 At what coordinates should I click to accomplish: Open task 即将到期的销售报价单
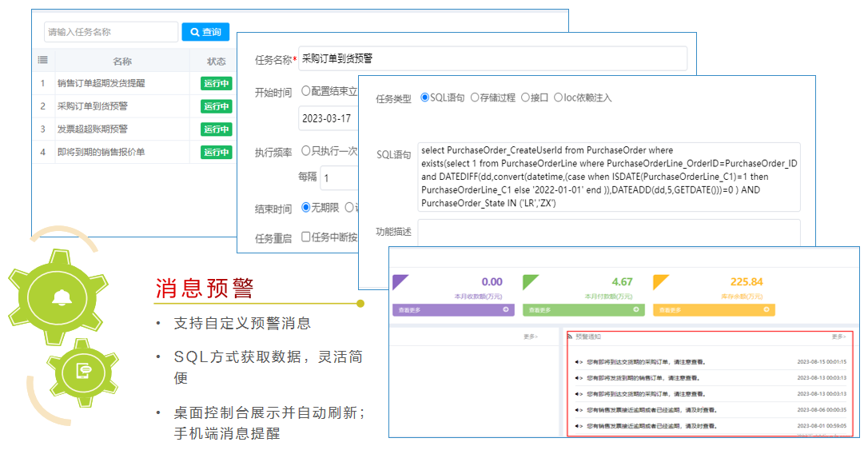[x=102, y=152]
